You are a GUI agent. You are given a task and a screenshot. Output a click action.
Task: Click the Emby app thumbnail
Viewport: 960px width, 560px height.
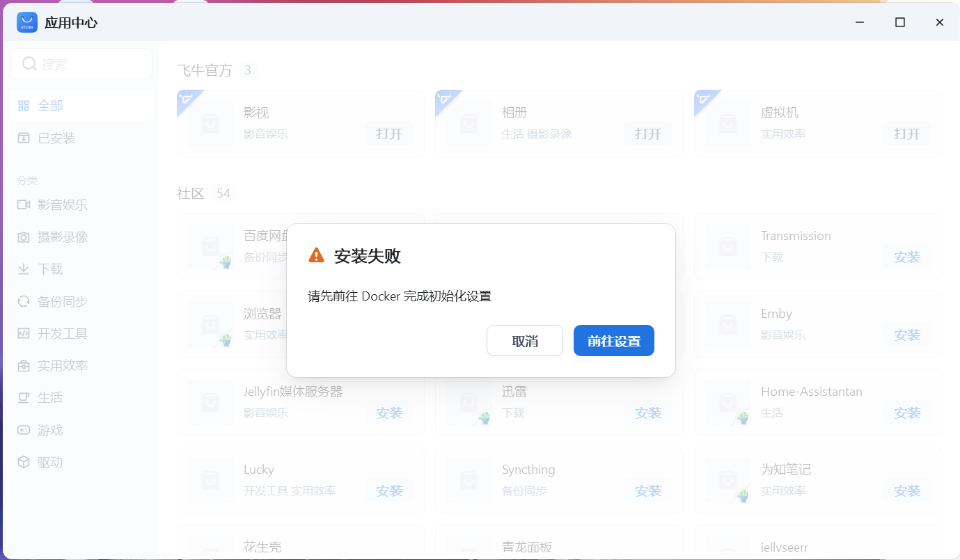[x=727, y=324]
